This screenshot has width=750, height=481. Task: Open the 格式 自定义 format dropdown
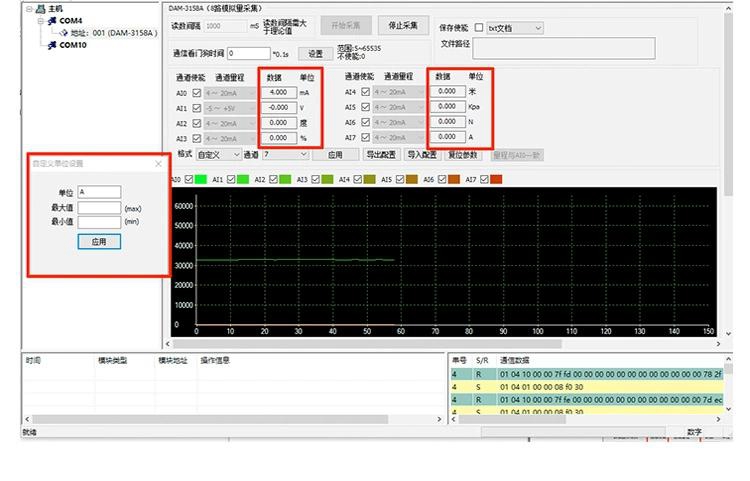click(x=237, y=155)
